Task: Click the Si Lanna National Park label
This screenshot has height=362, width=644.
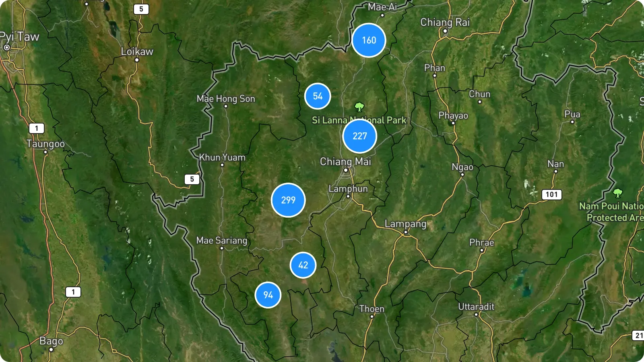Action: pyautogui.click(x=359, y=120)
